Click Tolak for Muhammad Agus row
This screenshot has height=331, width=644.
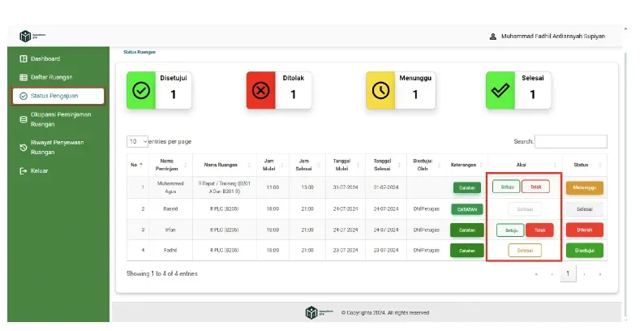535,187
